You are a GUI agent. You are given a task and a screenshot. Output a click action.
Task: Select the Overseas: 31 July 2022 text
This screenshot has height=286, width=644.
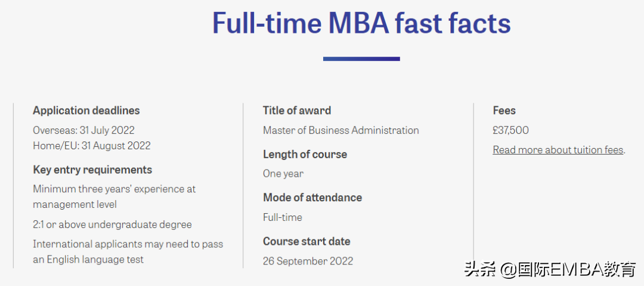point(83,130)
